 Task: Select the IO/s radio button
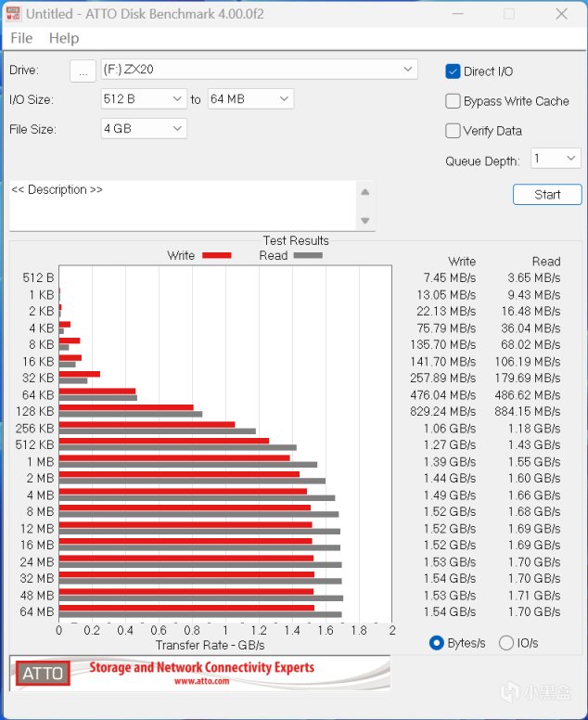(x=505, y=643)
